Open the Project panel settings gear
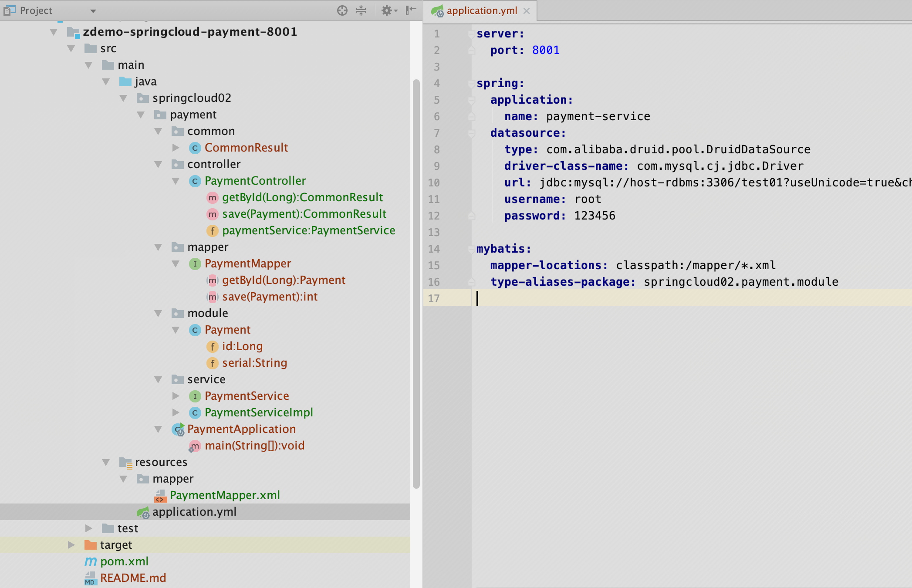The width and height of the screenshot is (912, 588). coord(387,10)
